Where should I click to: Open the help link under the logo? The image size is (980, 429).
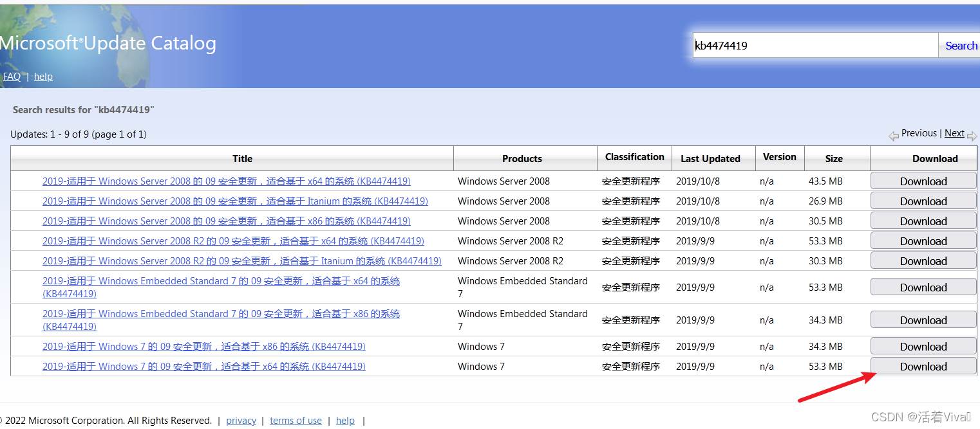coord(43,77)
